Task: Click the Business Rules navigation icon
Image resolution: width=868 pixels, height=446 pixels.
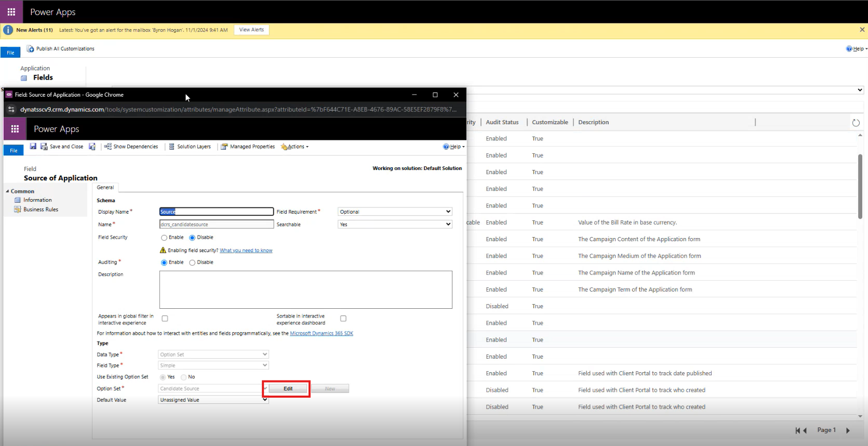Action: [x=18, y=209]
